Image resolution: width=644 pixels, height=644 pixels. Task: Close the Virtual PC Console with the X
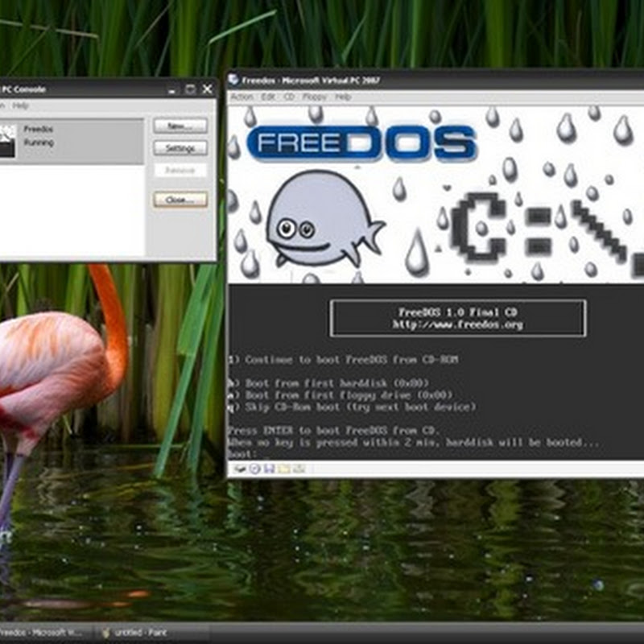[208, 89]
